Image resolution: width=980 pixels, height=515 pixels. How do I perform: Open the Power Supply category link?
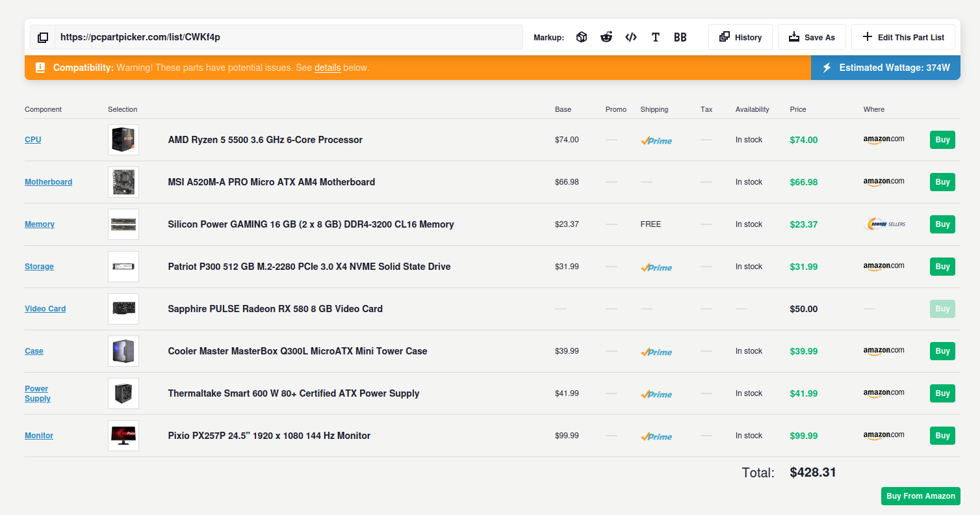(x=38, y=393)
